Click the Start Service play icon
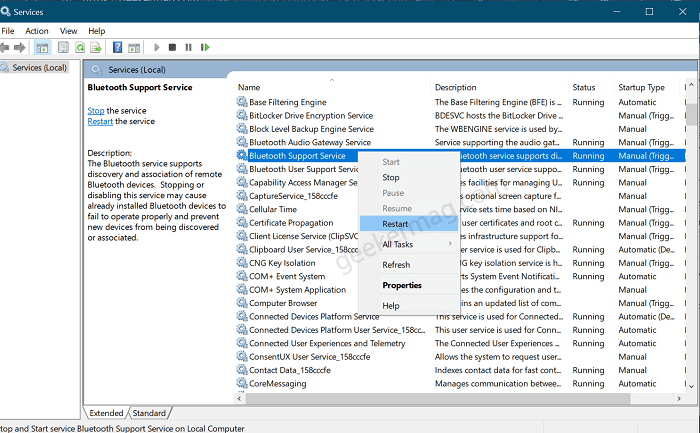Screen dimensions: 700x433 tap(156, 47)
